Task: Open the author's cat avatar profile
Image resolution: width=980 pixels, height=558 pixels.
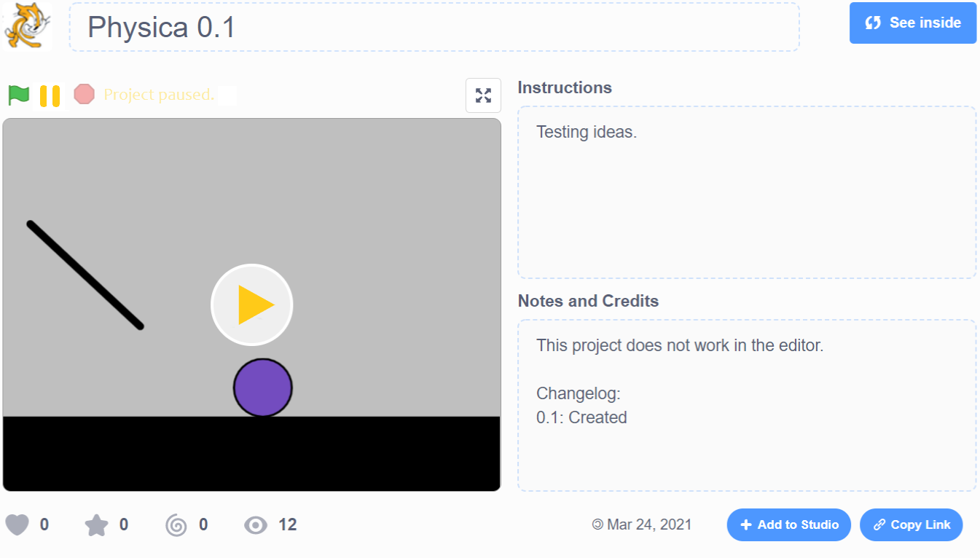Action: click(26, 26)
